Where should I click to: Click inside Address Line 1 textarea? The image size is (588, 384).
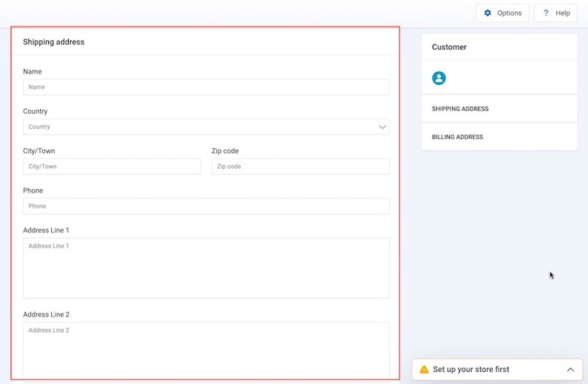click(x=206, y=268)
